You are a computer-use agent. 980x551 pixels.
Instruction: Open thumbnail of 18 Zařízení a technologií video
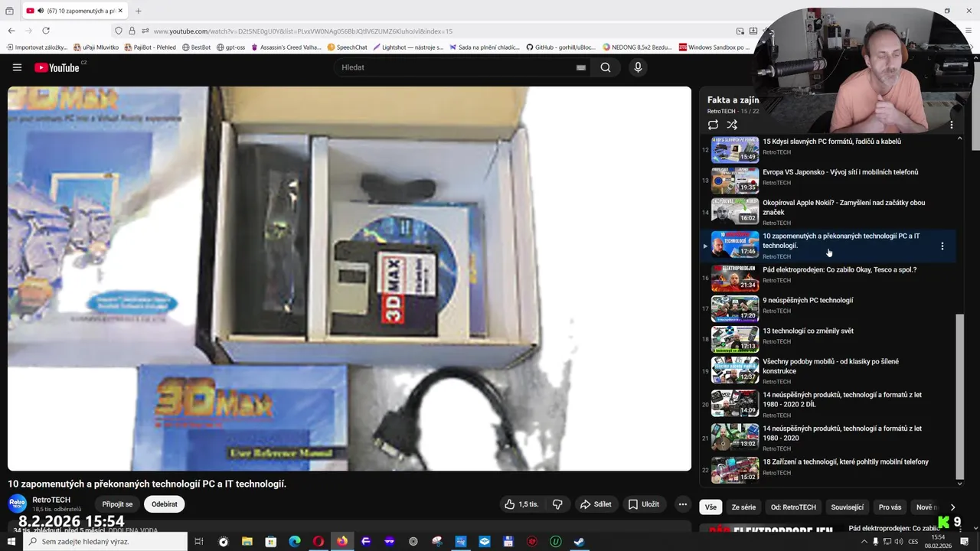[x=735, y=470]
